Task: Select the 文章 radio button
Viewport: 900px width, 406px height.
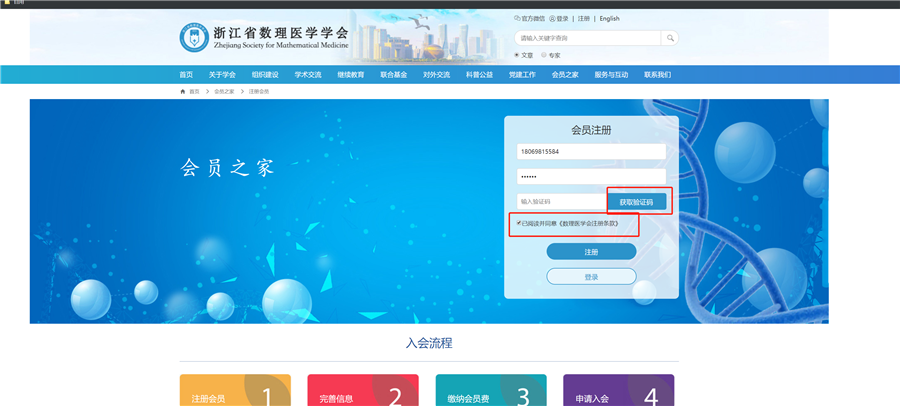Action: click(x=517, y=55)
